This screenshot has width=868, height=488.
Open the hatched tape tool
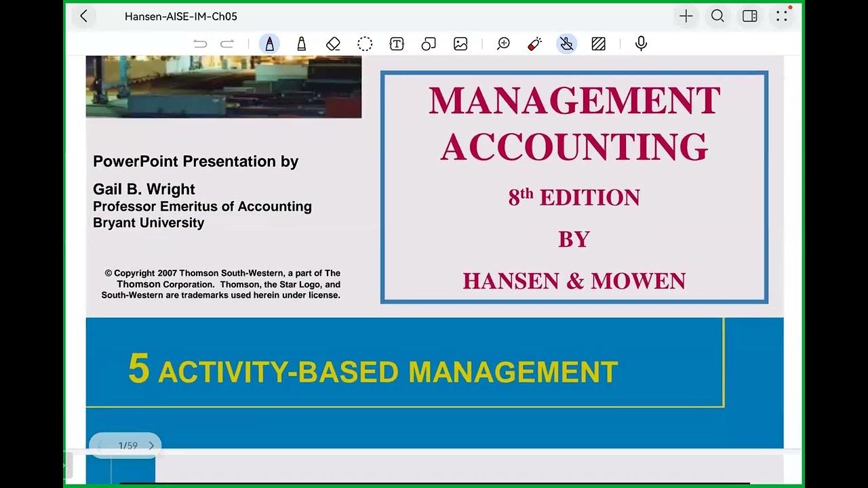tap(598, 44)
